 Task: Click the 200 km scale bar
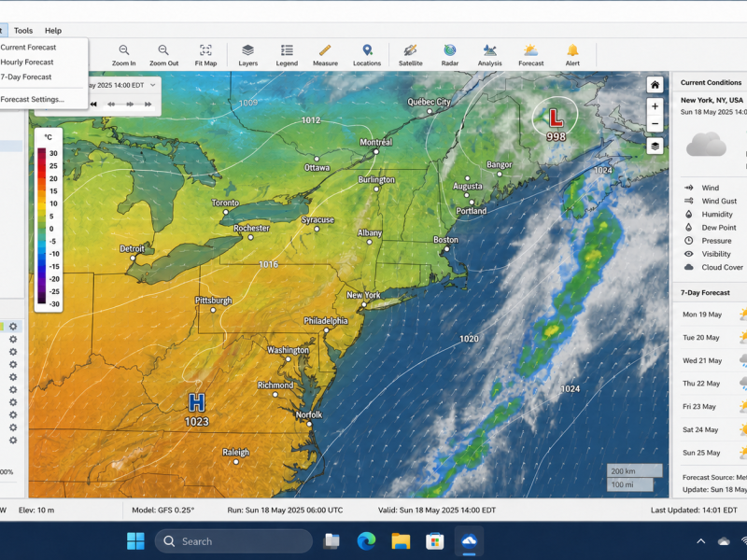(634, 471)
